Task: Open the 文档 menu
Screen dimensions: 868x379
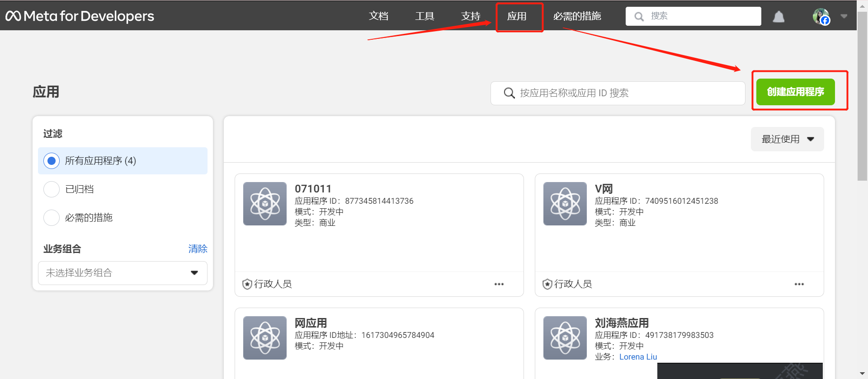Action: pos(379,16)
